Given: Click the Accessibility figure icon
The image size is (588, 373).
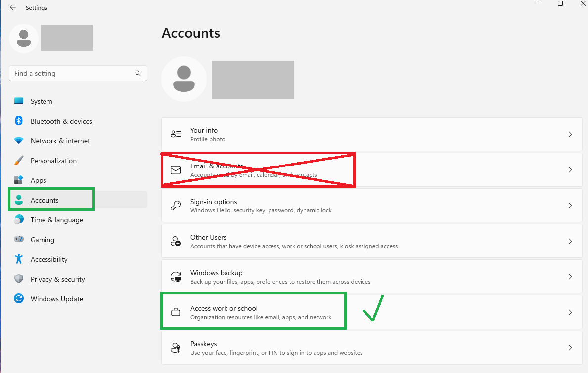Looking at the screenshot, I should [19, 259].
